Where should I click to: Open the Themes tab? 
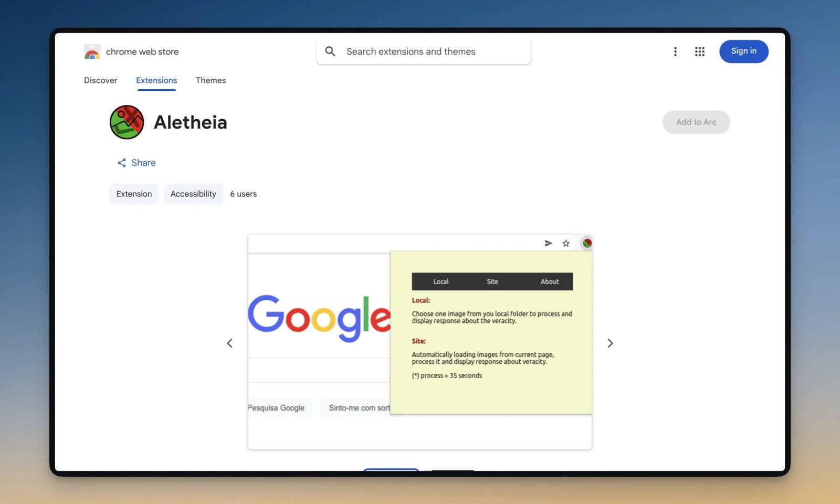pos(211,80)
